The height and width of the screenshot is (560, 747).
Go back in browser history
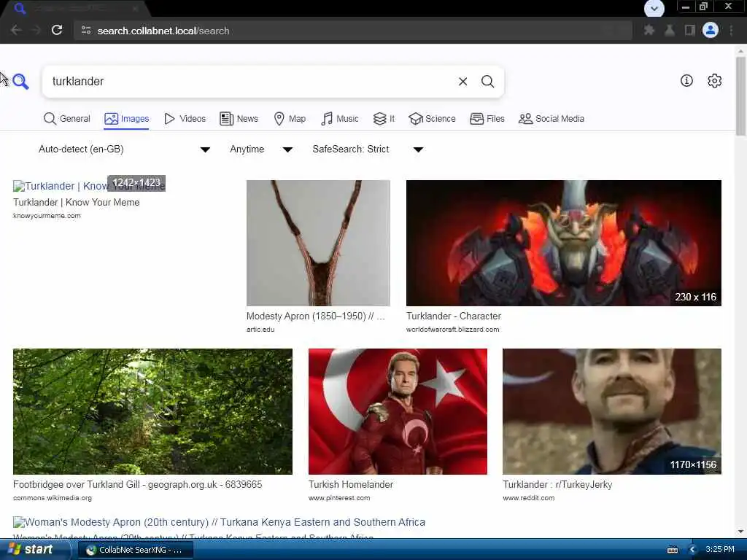tap(16, 31)
